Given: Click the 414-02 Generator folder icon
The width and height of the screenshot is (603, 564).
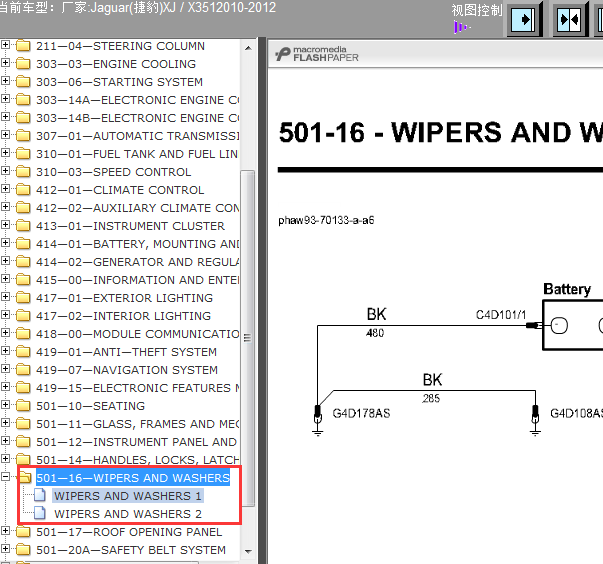Looking at the screenshot, I should coord(23,262).
